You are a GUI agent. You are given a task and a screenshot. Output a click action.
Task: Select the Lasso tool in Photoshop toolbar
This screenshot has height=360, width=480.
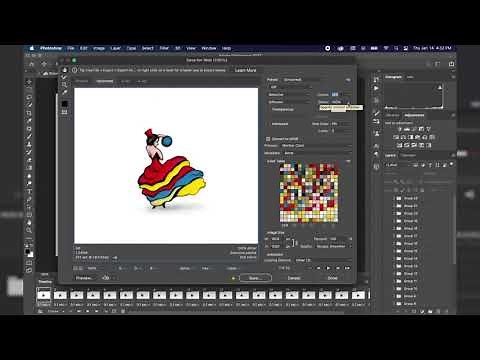[29, 97]
